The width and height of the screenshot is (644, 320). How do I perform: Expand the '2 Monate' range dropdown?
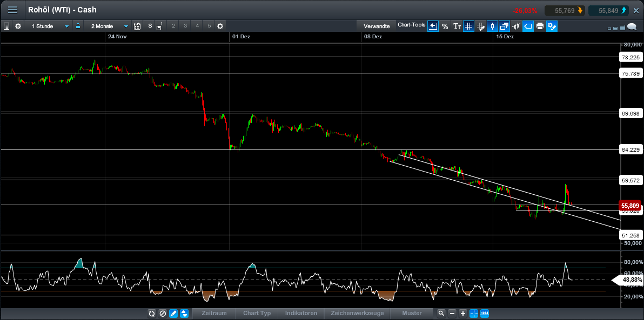[106, 26]
